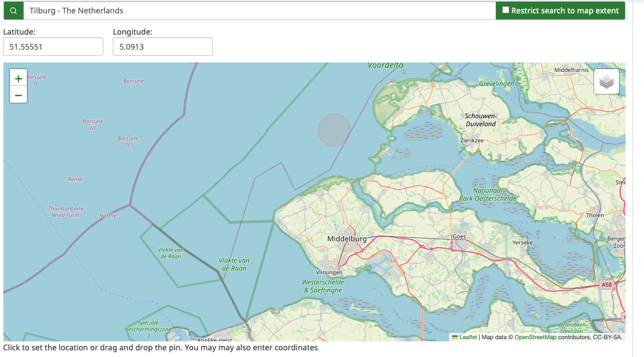Set location at Goes on the map
This screenshot has height=357, width=644.
pos(459,237)
